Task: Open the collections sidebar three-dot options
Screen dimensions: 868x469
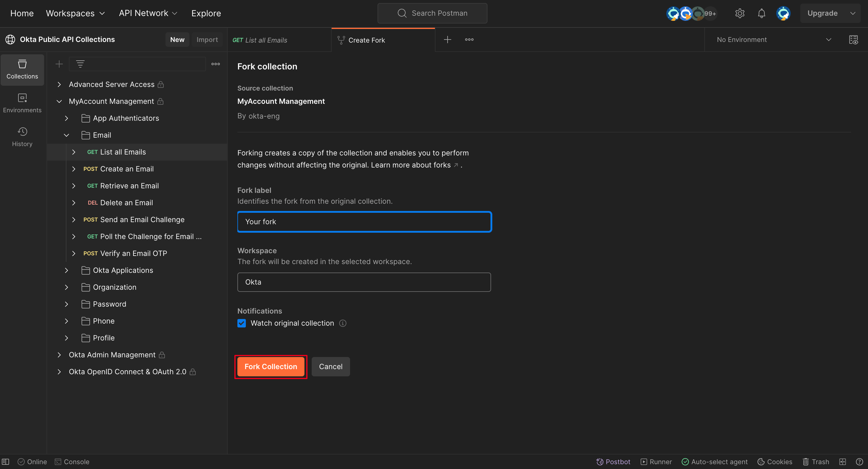Action: tap(216, 64)
